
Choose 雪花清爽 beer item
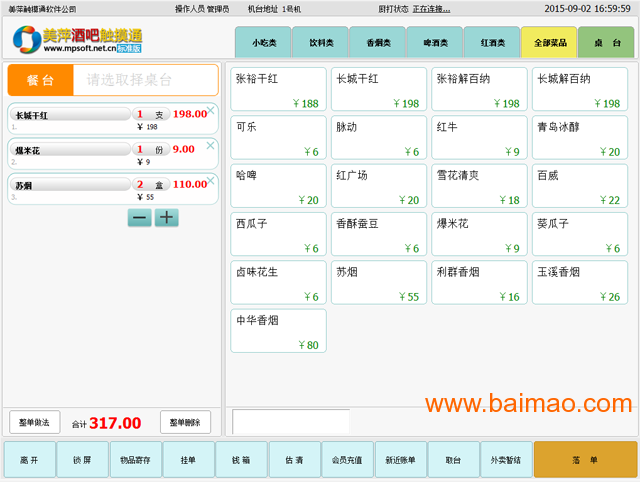click(x=478, y=186)
